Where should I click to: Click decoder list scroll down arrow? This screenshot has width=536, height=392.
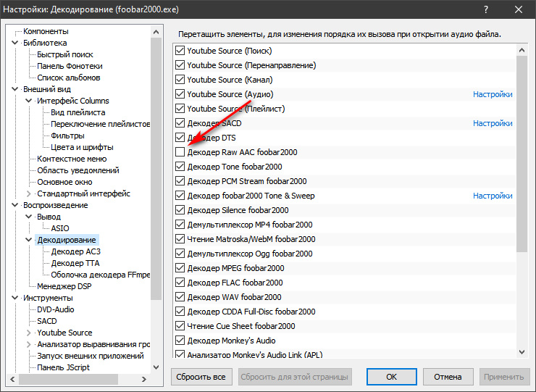[522, 352]
